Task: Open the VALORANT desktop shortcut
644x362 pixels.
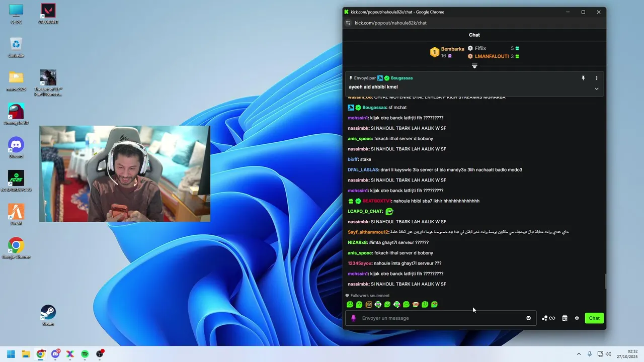Action: (48, 14)
